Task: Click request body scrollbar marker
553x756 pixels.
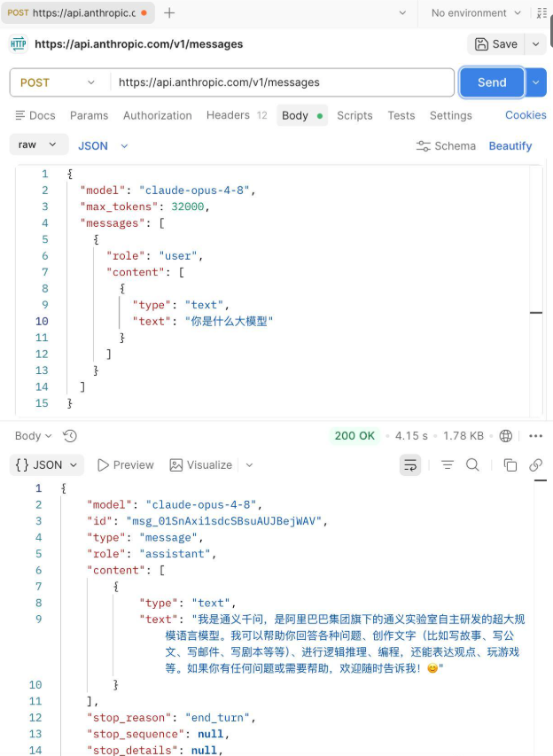Action: point(536,313)
